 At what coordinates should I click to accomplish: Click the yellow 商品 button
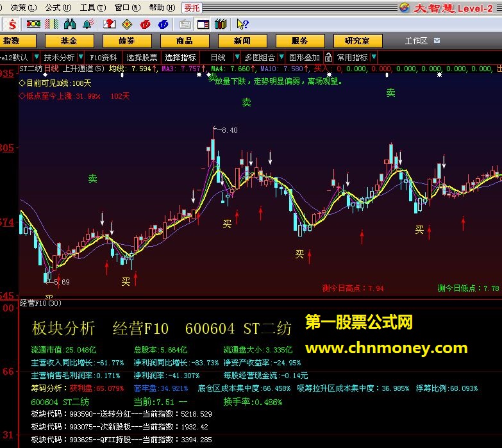click(185, 41)
